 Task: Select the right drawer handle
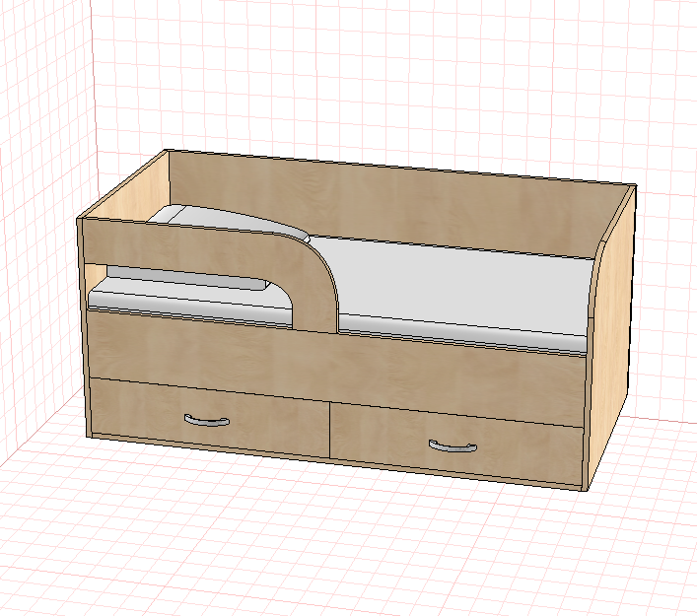[453, 445]
